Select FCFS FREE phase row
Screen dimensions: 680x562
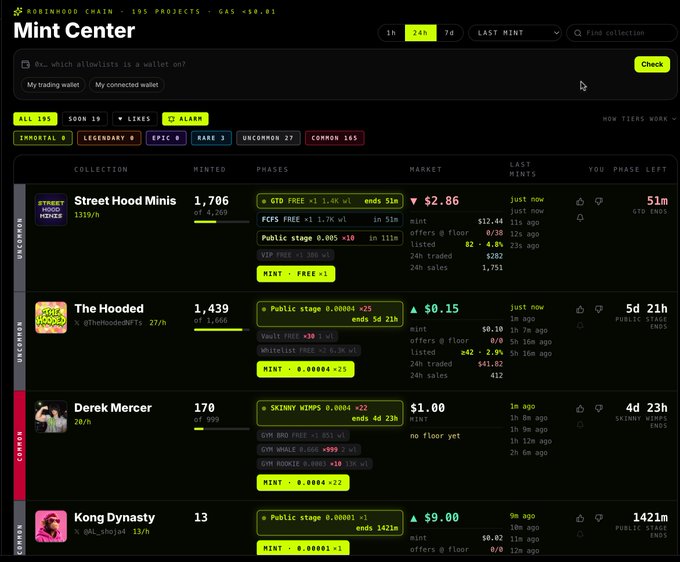(x=330, y=219)
